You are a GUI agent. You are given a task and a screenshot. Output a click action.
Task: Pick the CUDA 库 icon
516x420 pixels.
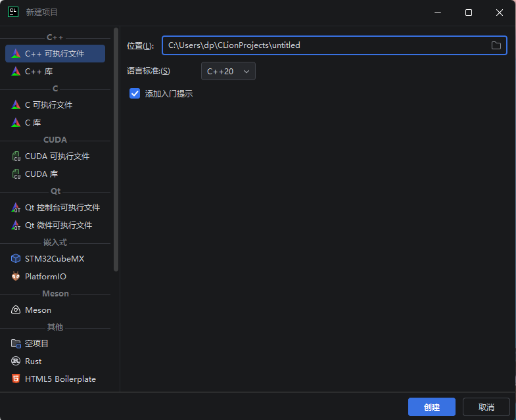click(16, 174)
